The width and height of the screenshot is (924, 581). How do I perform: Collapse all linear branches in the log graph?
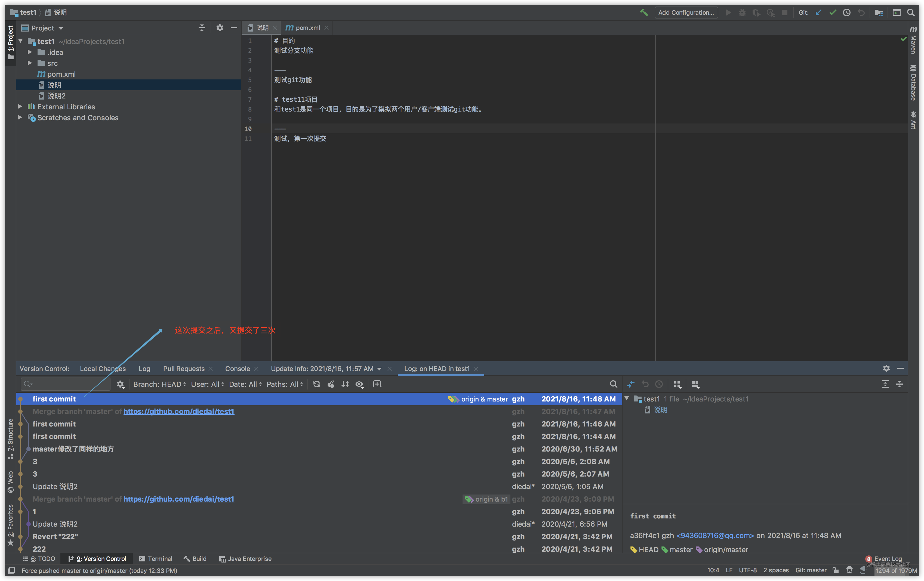(900, 384)
